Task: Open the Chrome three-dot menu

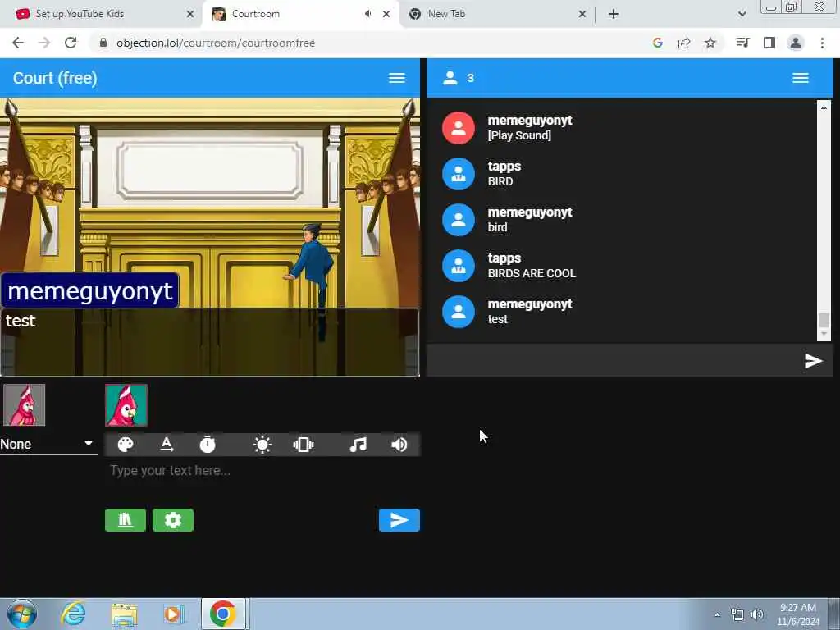Action: point(822,43)
